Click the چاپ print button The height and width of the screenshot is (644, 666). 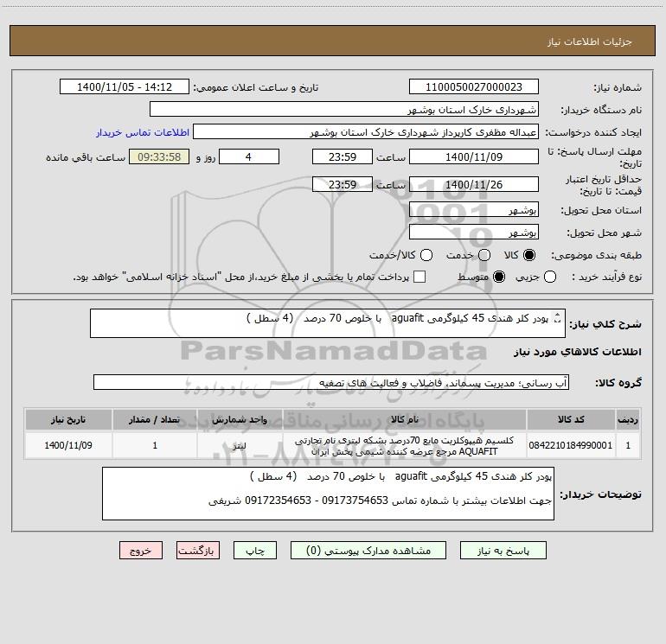[x=255, y=551]
